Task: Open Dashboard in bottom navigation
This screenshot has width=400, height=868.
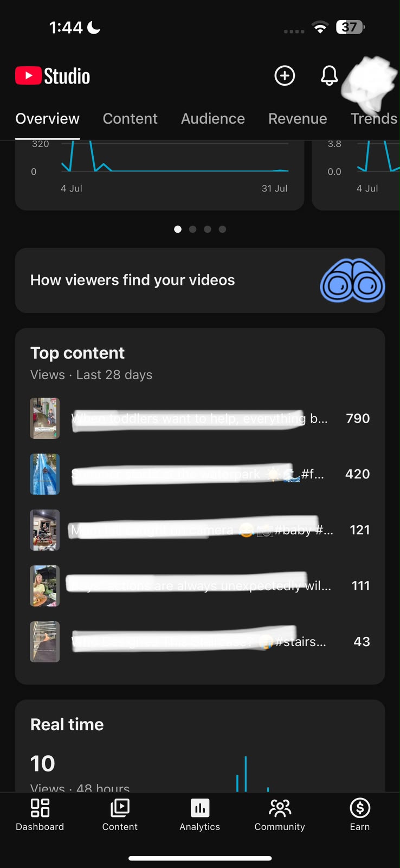Action: pos(40,815)
